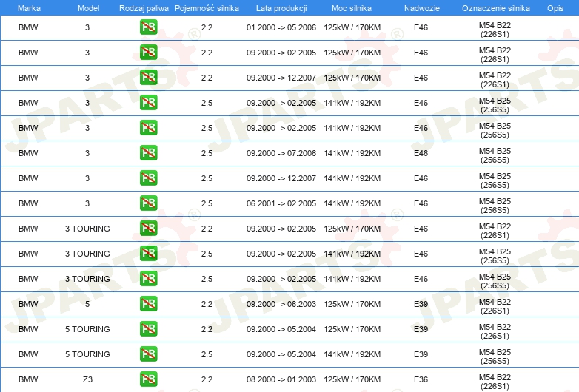This screenshot has width=579, height=392.
Task: Click E39 in the 06.2003 row
Action: (421, 304)
